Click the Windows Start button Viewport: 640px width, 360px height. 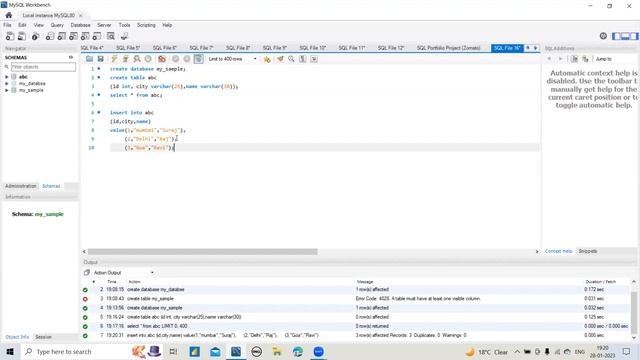click(x=10, y=351)
